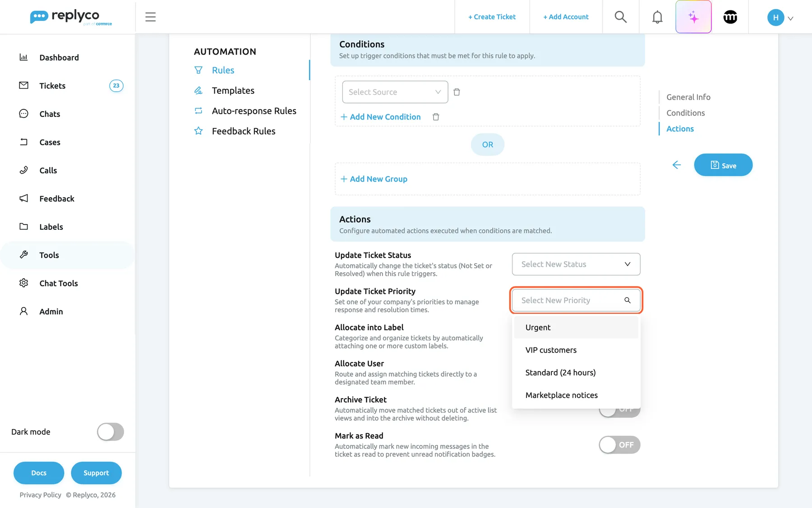
Task: Click the black round marketplace logo icon
Action: point(730,17)
